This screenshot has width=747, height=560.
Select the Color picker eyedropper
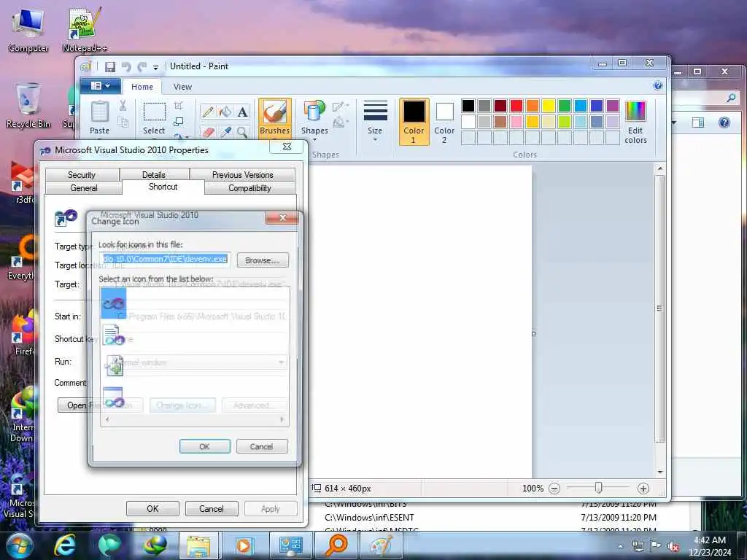click(225, 131)
